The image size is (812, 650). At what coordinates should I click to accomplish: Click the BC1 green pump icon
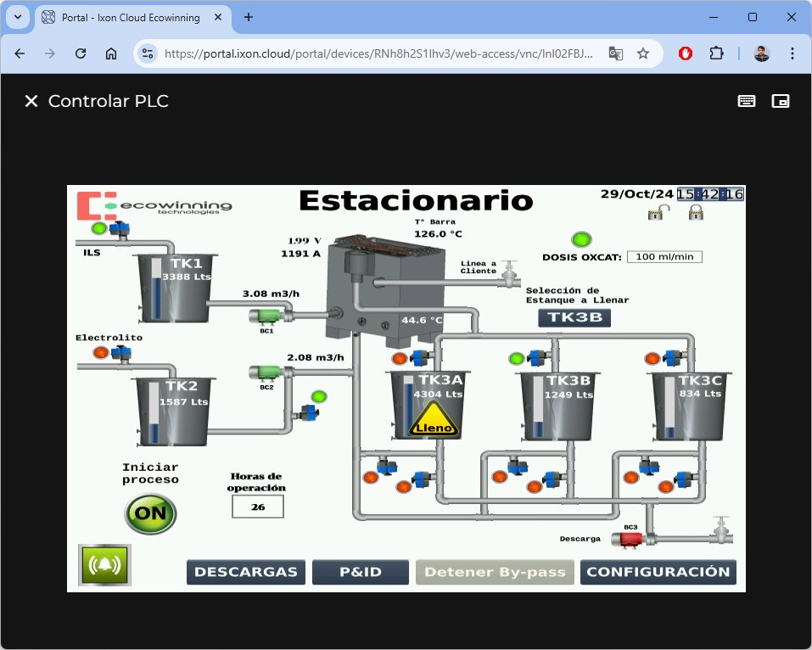pyautogui.click(x=267, y=317)
